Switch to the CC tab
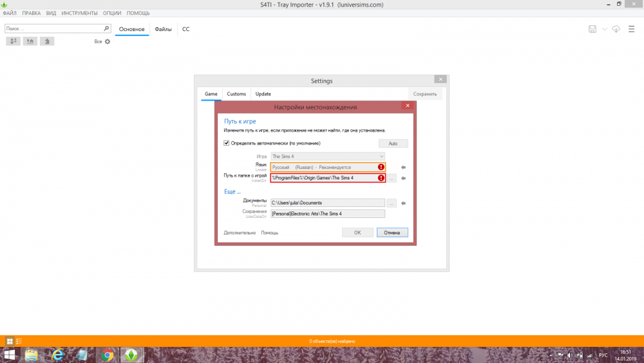 (x=186, y=29)
